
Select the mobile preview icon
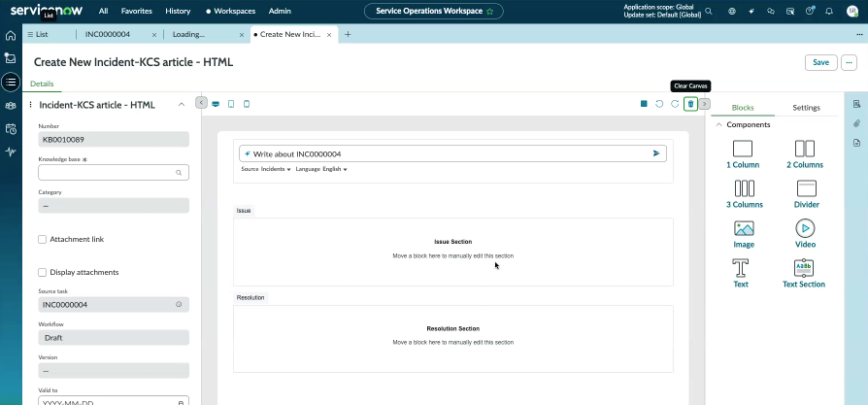[247, 104]
